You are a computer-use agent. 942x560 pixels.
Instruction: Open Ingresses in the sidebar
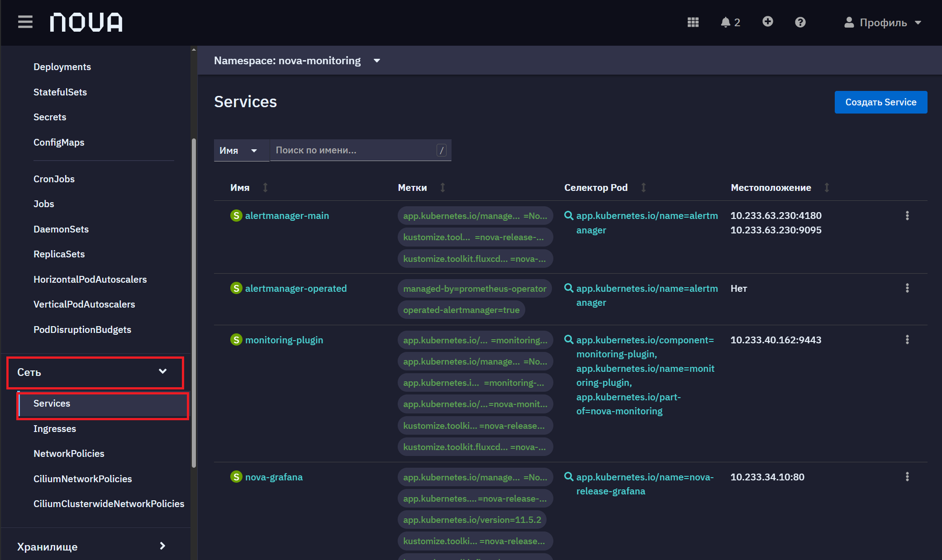pyautogui.click(x=55, y=429)
